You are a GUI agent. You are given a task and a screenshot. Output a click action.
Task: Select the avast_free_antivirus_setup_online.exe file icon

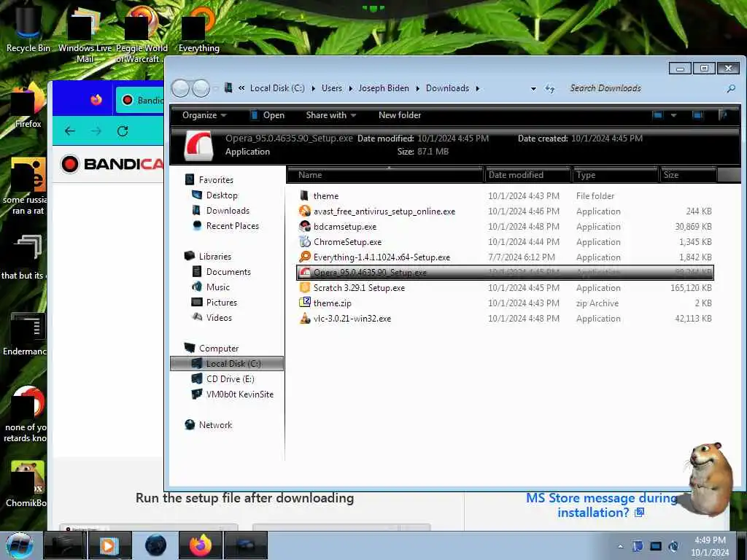coord(305,211)
